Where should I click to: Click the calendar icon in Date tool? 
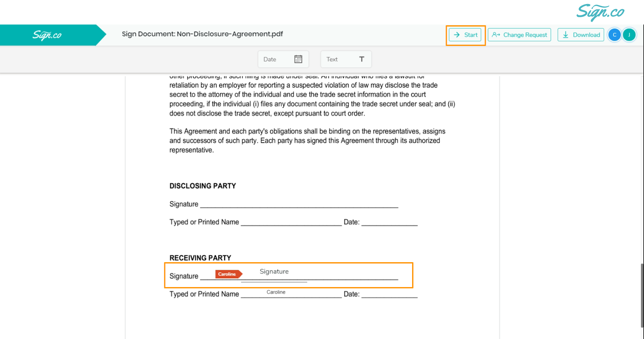(x=298, y=59)
